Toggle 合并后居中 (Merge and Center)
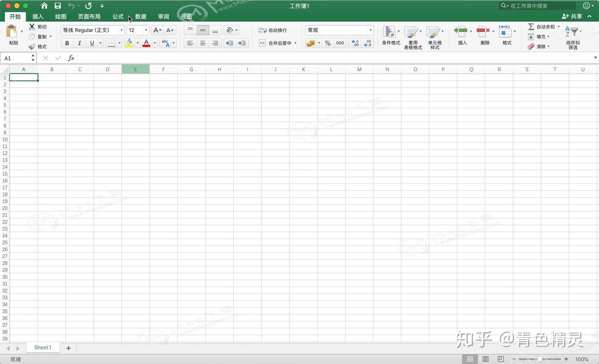This screenshot has width=599, height=364. coord(278,43)
